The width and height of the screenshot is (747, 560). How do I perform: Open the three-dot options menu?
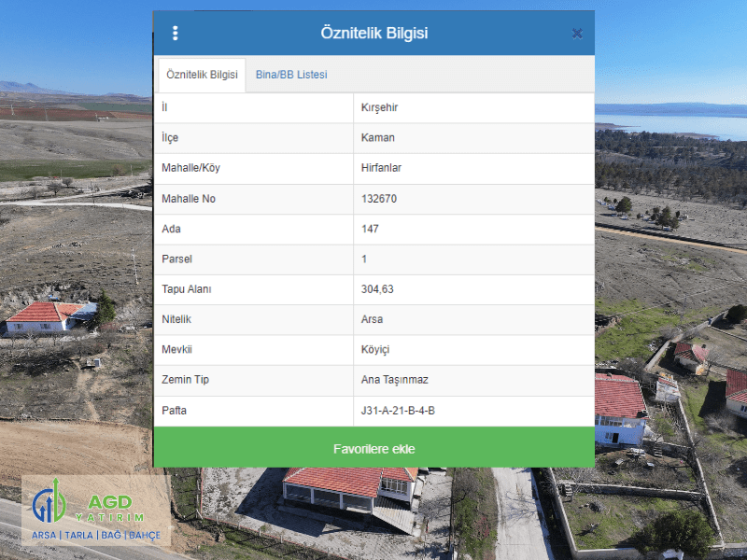pos(175,34)
